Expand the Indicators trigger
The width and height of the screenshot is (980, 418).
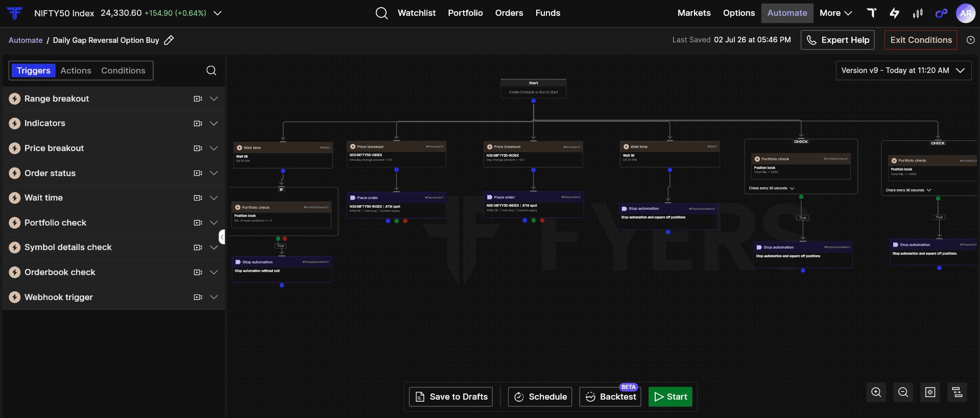[214, 124]
